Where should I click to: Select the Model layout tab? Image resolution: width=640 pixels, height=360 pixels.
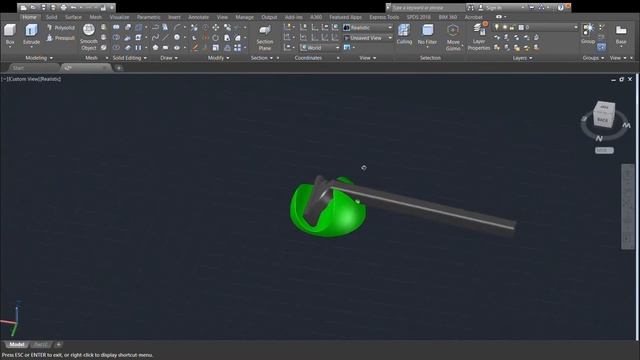pos(17,344)
